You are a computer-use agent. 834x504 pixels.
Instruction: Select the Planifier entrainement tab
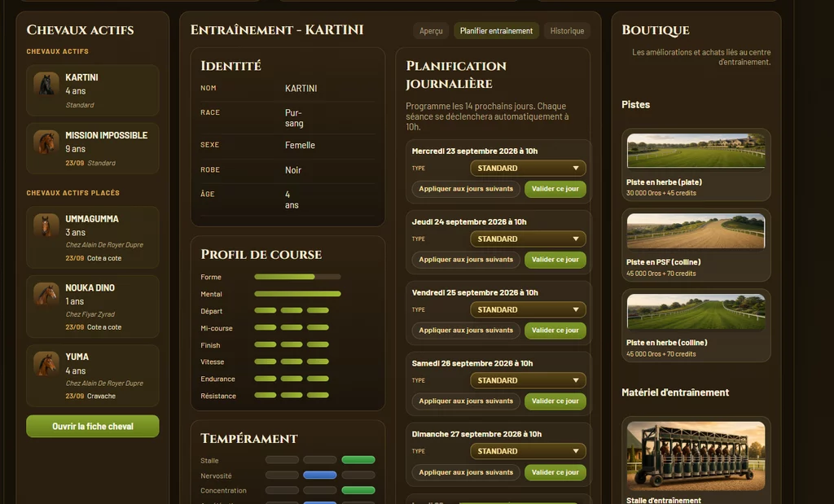point(496,31)
